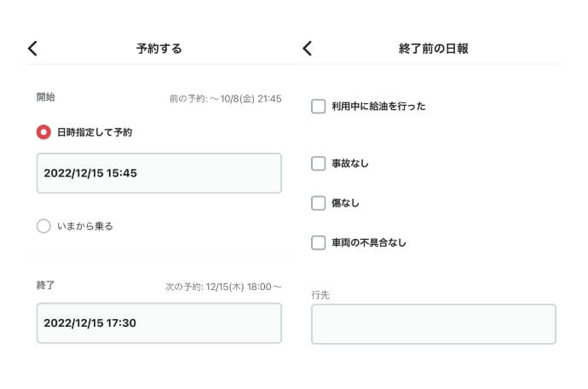This screenshot has width=588, height=389.
Task: Click back arrow on 予約する screen
Action: click(x=33, y=49)
